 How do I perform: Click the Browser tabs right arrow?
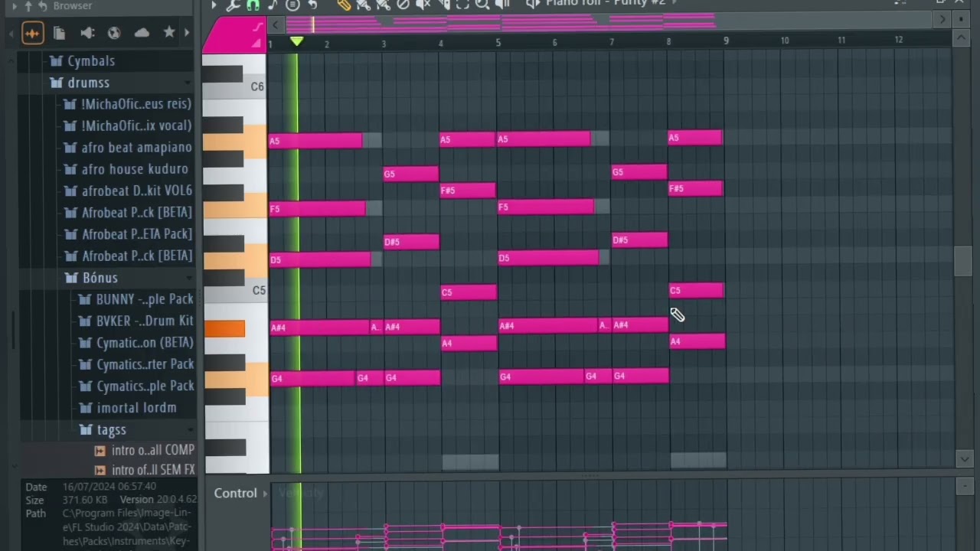pyautogui.click(x=187, y=33)
